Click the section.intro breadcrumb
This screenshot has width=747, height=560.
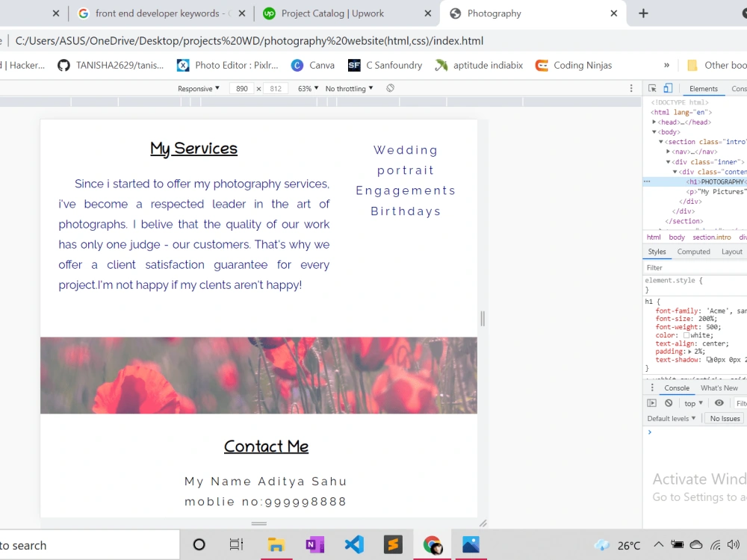tap(711, 237)
